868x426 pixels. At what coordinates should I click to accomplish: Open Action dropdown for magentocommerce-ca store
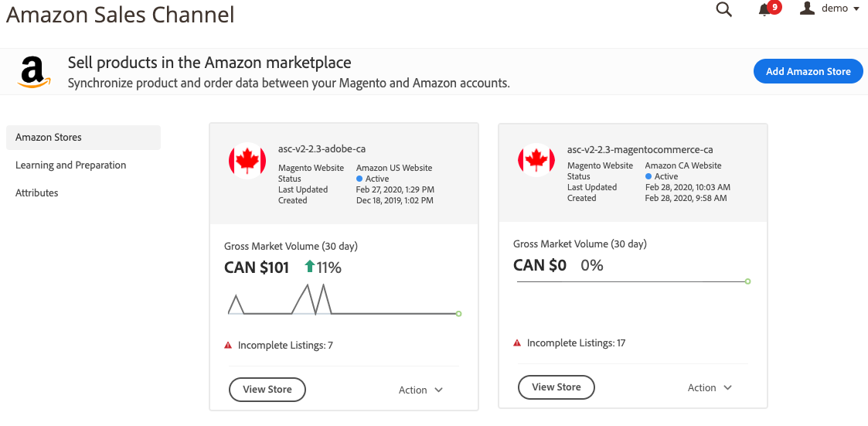[x=710, y=387]
